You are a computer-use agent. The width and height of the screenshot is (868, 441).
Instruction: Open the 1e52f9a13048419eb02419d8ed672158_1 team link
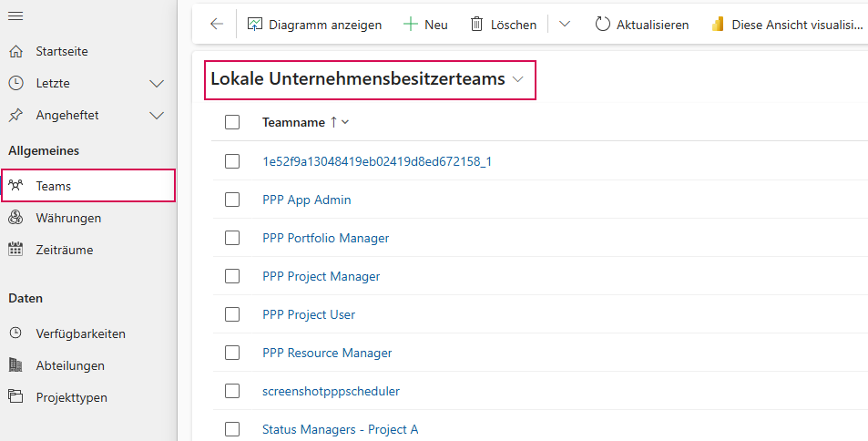[x=377, y=161]
